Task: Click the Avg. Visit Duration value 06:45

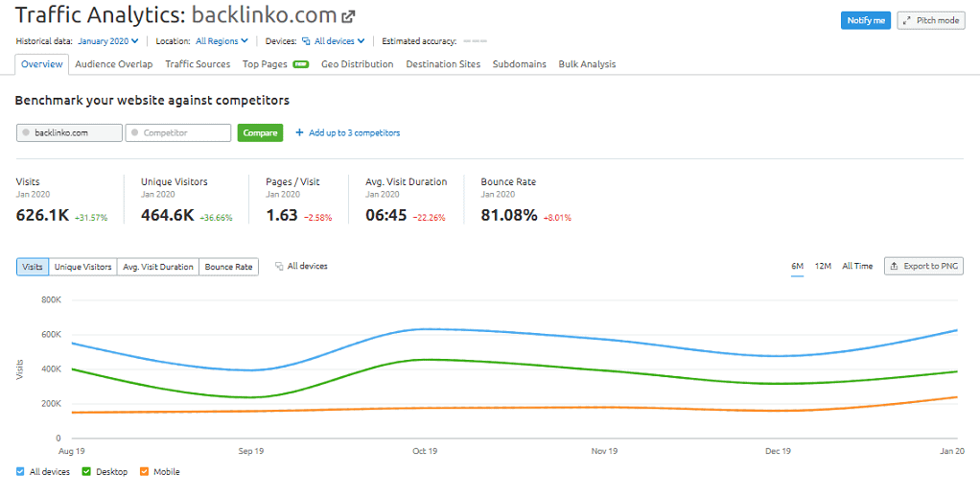Action: [x=386, y=216]
